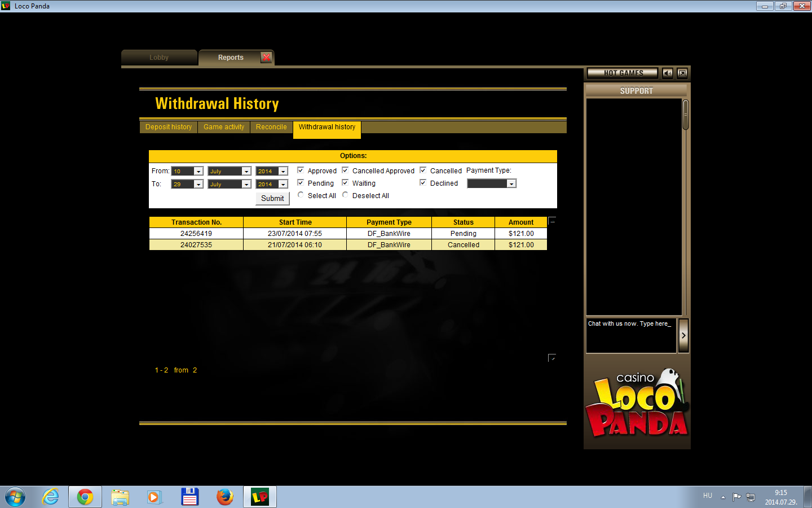This screenshot has width=812, height=508.
Task: Choose Select All radio button
Action: tap(301, 195)
